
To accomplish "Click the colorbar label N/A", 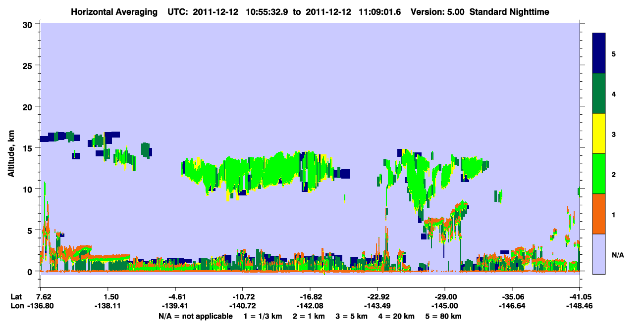I will click(618, 255).
